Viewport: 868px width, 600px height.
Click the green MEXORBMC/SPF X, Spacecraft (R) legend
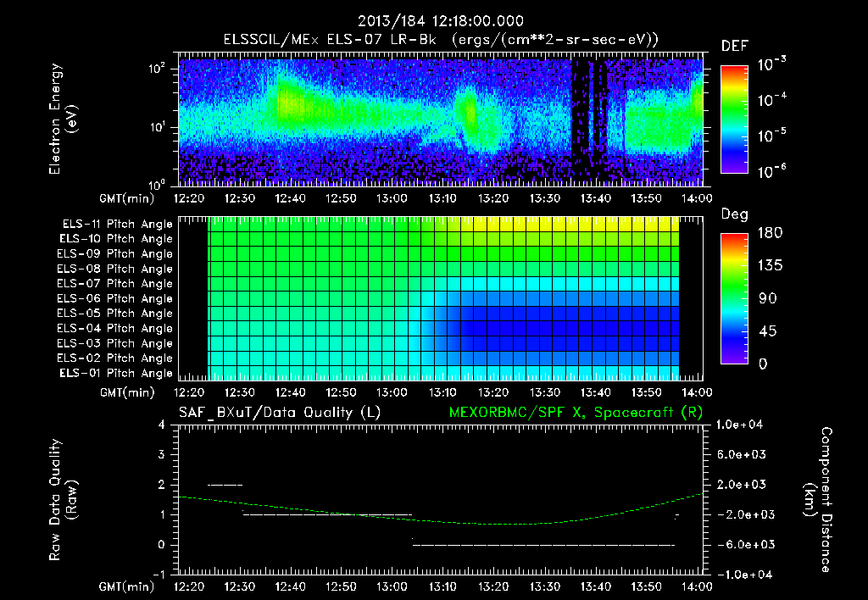[576, 413]
